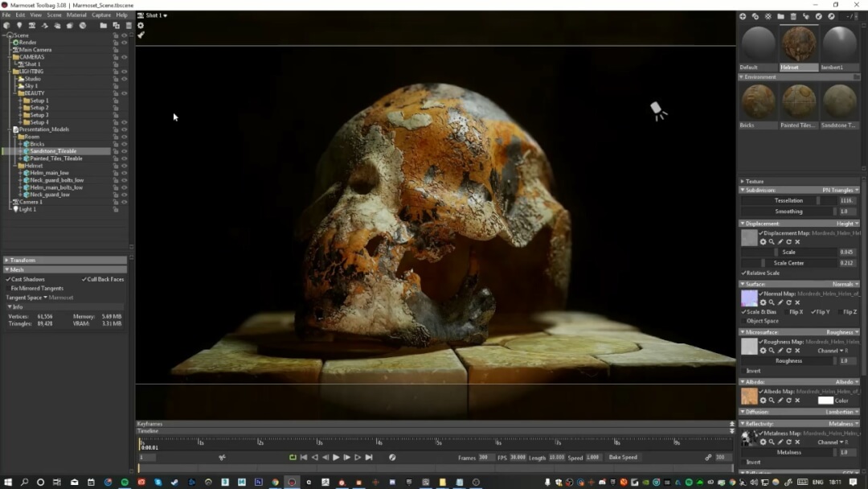This screenshot has height=489, width=868.
Task: Select the Light 1 tree item
Action: click(27, 209)
